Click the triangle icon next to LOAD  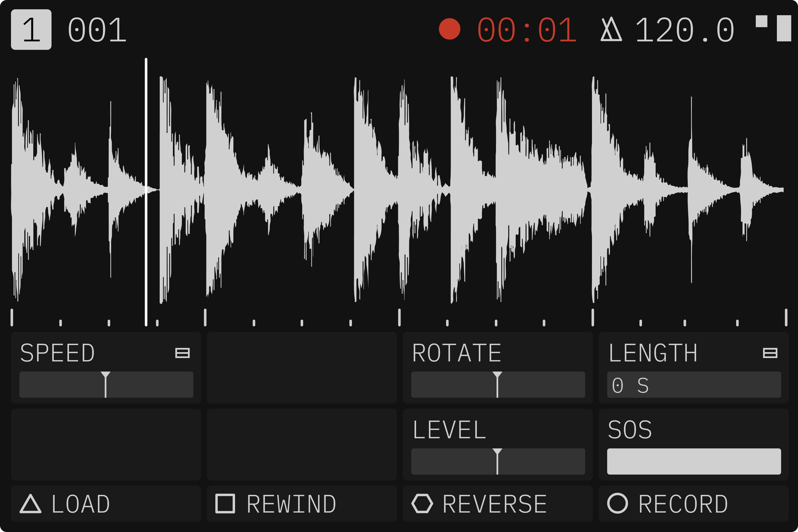pos(30,504)
